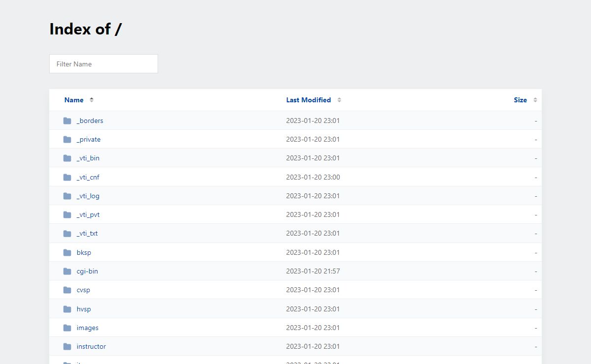
Task: Click the size dash in _borders row
Action: pos(536,121)
